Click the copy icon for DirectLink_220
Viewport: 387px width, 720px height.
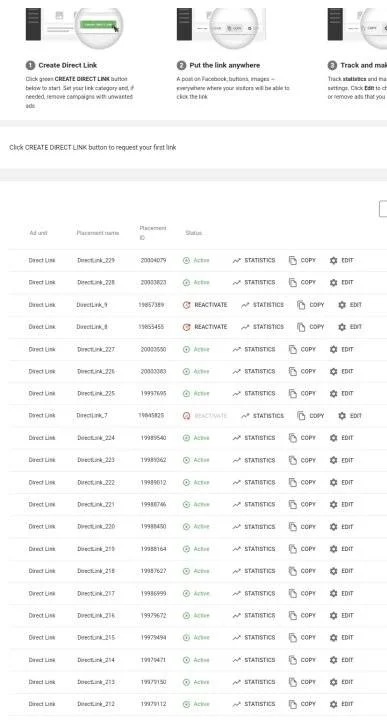pos(292,527)
